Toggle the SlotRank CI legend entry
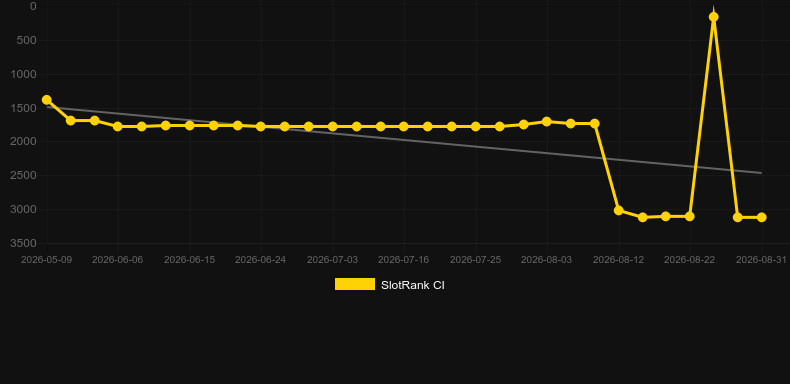This screenshot has height=384, width=790. click(389, 285)
